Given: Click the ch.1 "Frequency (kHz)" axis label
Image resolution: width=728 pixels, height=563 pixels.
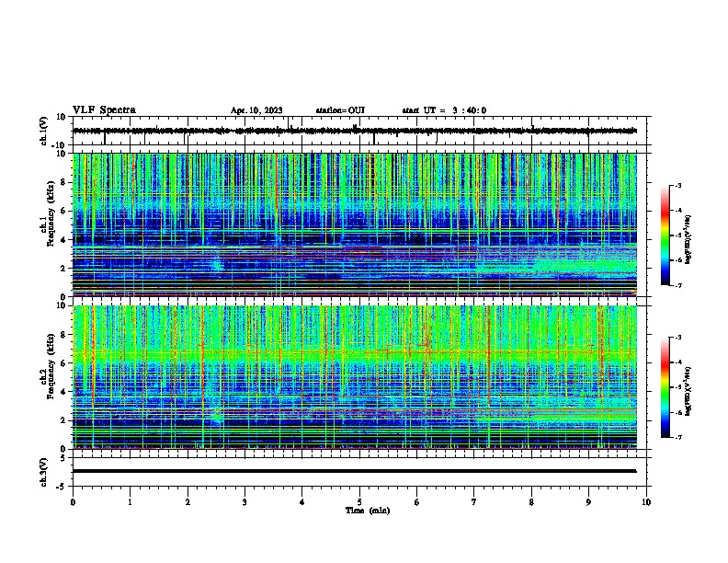Looking at the screenshot, I should (x=51, y=214).
